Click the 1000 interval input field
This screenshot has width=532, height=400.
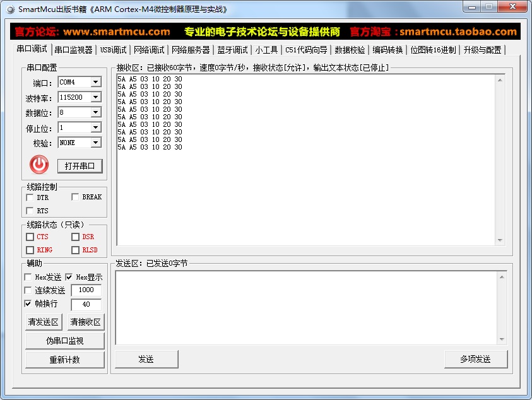pyautogui.click(x=86, y=290)
